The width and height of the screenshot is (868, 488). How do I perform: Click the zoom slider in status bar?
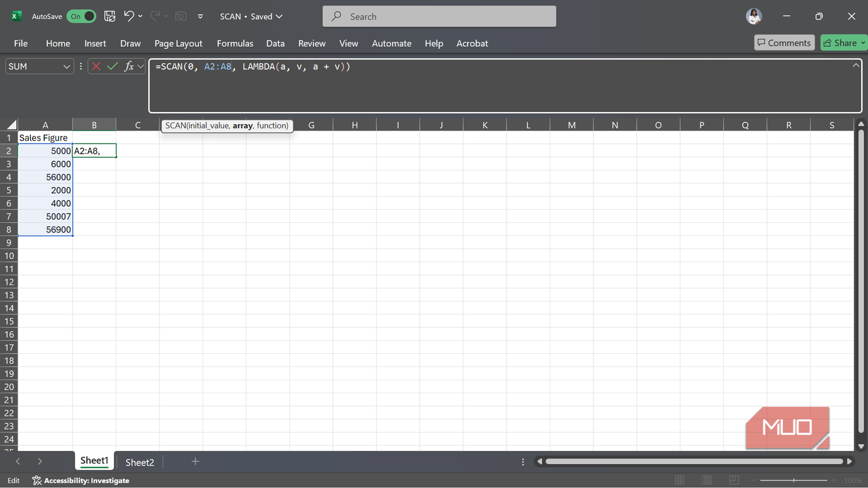(794, 481)
